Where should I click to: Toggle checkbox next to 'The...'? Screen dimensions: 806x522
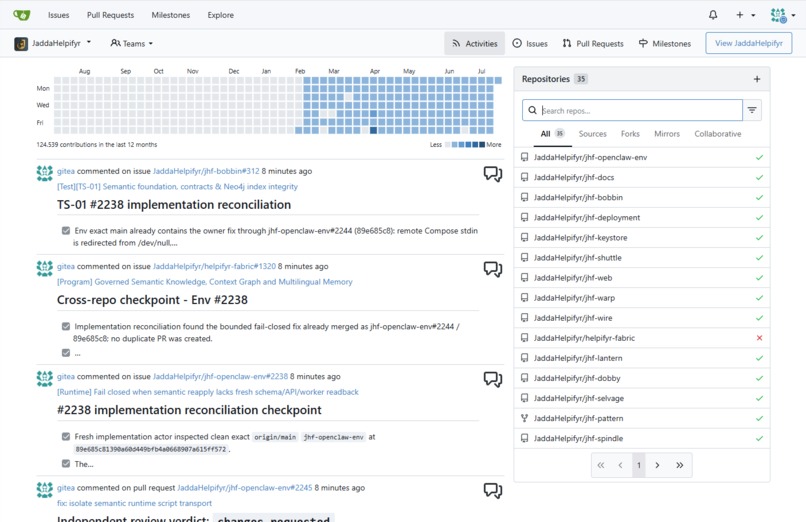coord(66,463)
